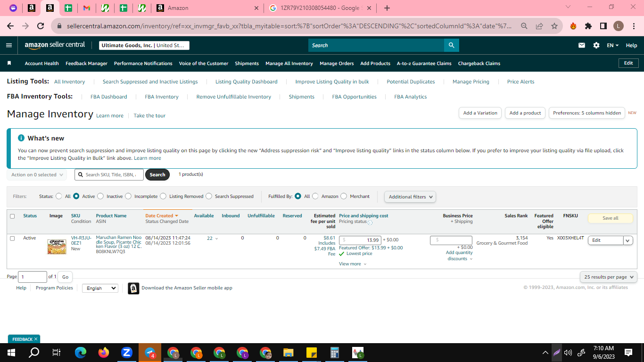Open the Manage Orders menu item
This screenshot has width=644, height=362.
337,63
